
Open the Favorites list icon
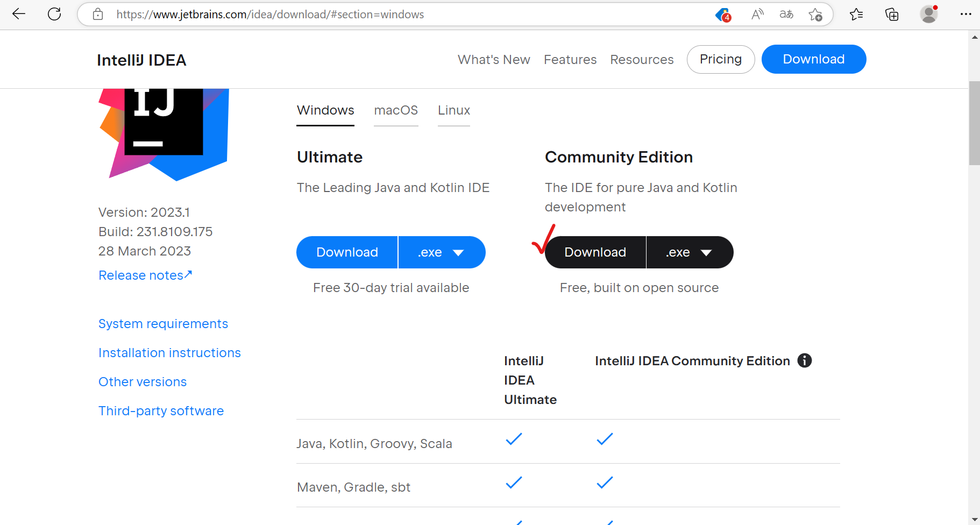click(856, 15)
